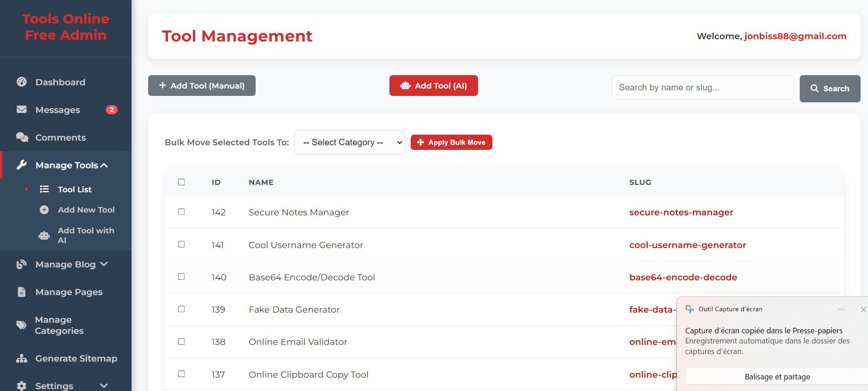Click the Search button

[830, 89]
